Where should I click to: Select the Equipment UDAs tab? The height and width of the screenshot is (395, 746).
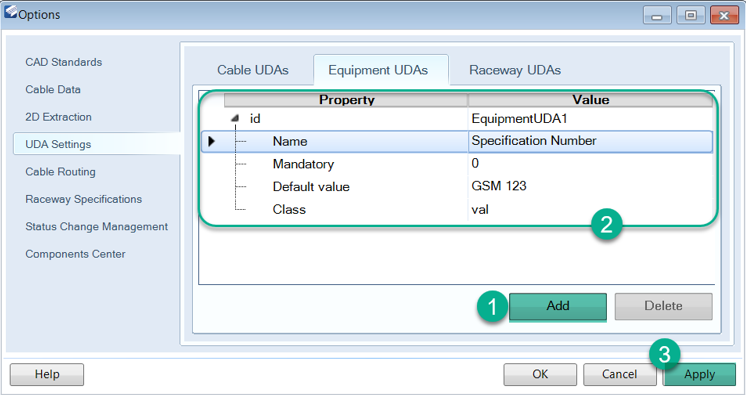click(378, 70)
